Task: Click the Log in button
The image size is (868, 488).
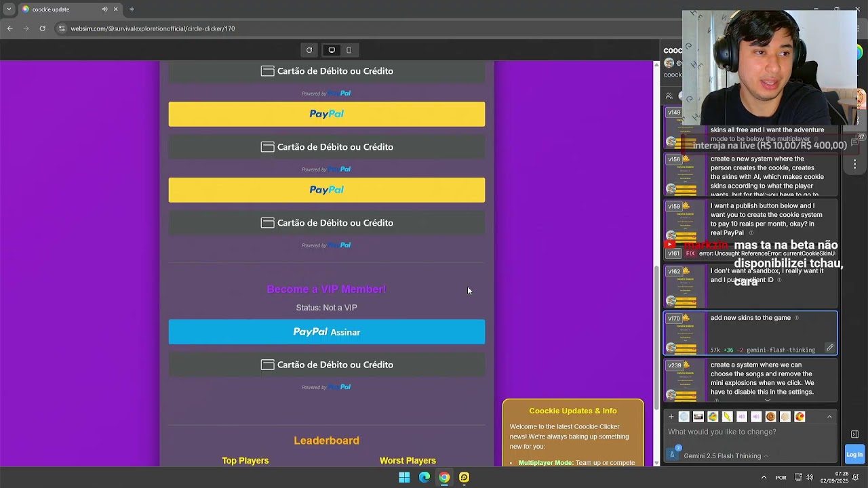Action: point(854,455)
